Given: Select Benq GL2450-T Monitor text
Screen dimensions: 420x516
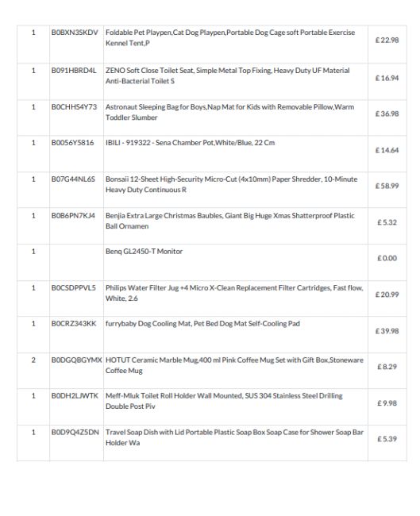Looking at the screenshot, I should (x=144, y=252).
